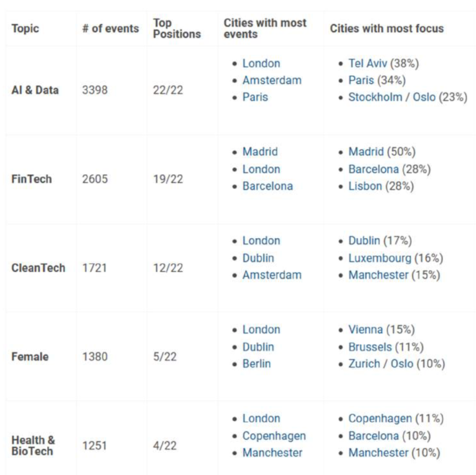Open Copenhagen link showing 11% focus
The width and height of the screenshot is (476, 475).
380,418
